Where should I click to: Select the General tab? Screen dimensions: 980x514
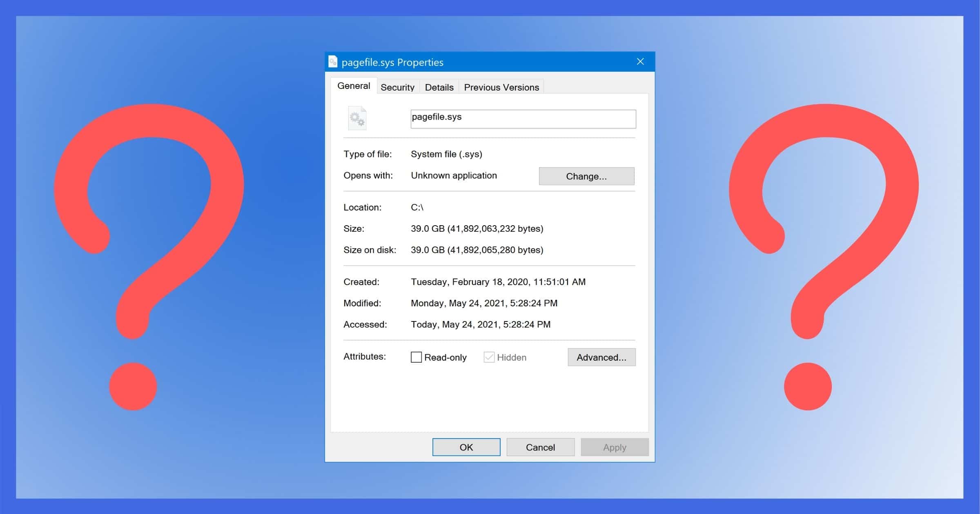coord(354,86)
